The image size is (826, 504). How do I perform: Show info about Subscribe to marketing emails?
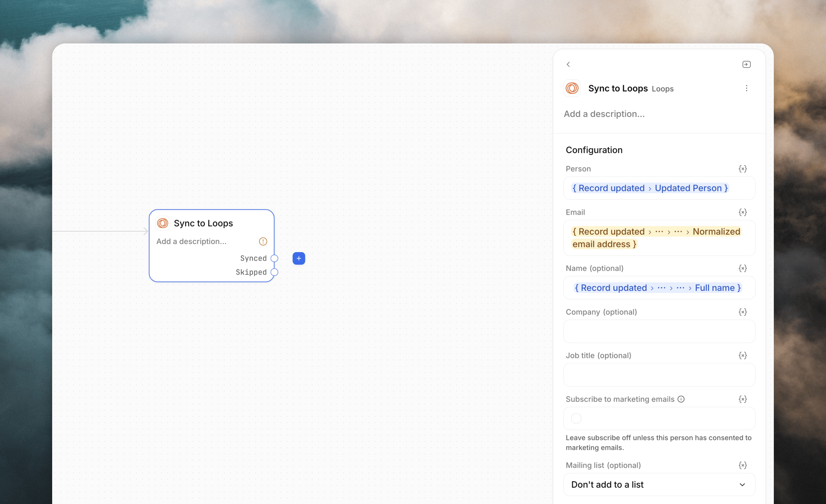[681, 399]
